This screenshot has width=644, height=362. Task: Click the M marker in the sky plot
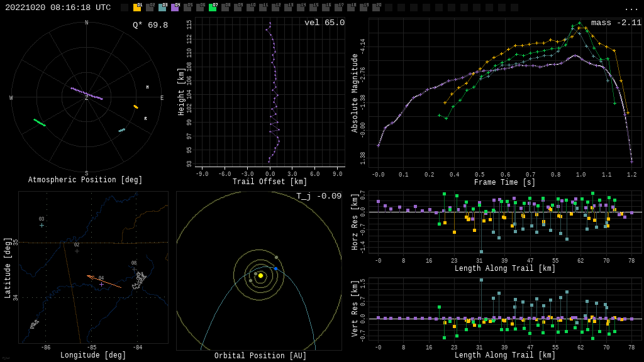point(147,87)
